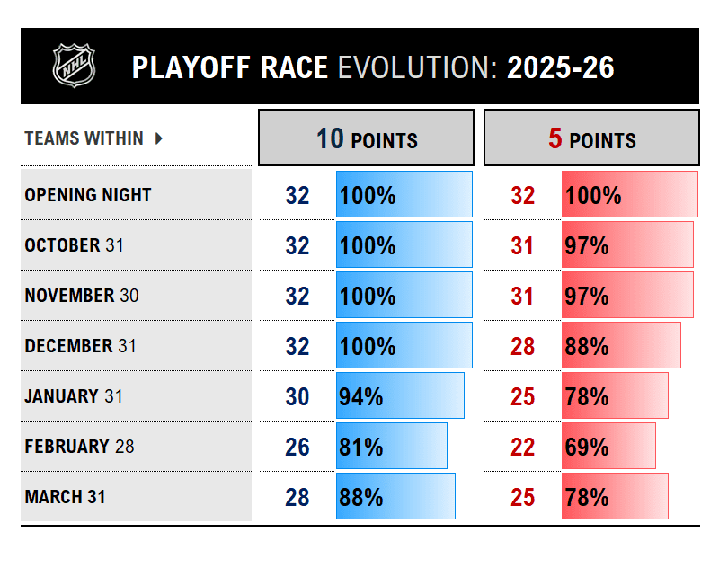728x568 pixels.
Task: Select the 10 Points column header
Action: click(x=366, y=138)
